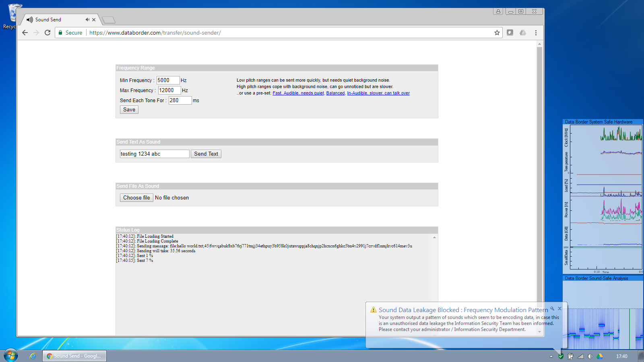Reload the Sound Send page
644x362 pixels.
click(x=47, y=33)
